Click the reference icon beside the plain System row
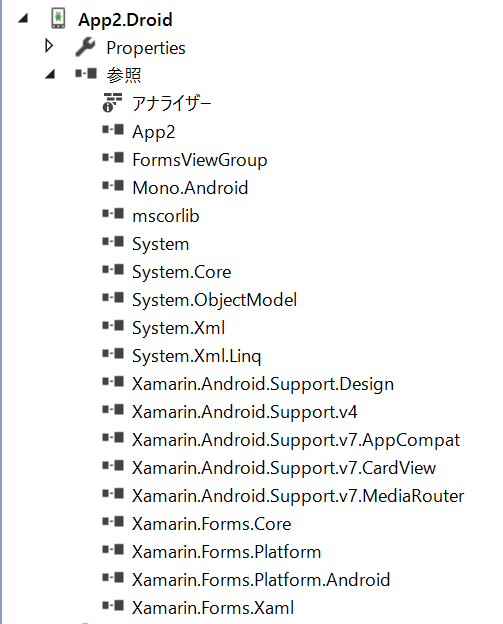 pyautogui.click(x=113, y=242)
